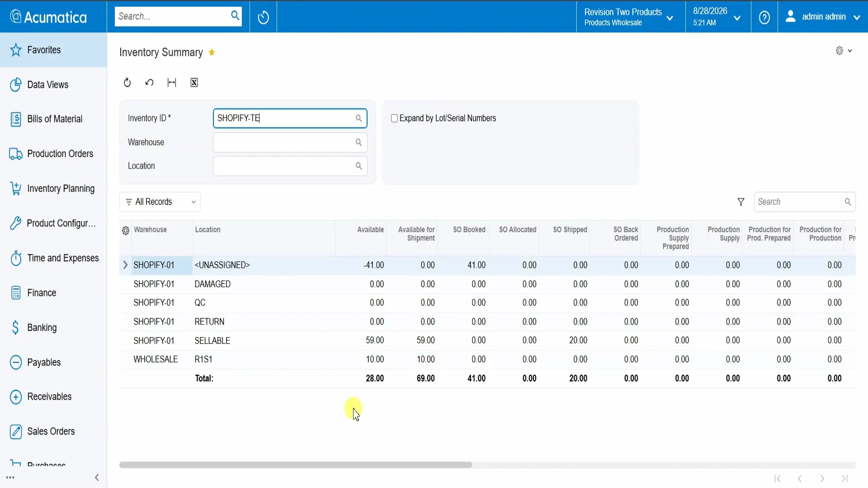Toggle favorite star for Inventory Summary
868x488 pixels.
pos(212,52)
